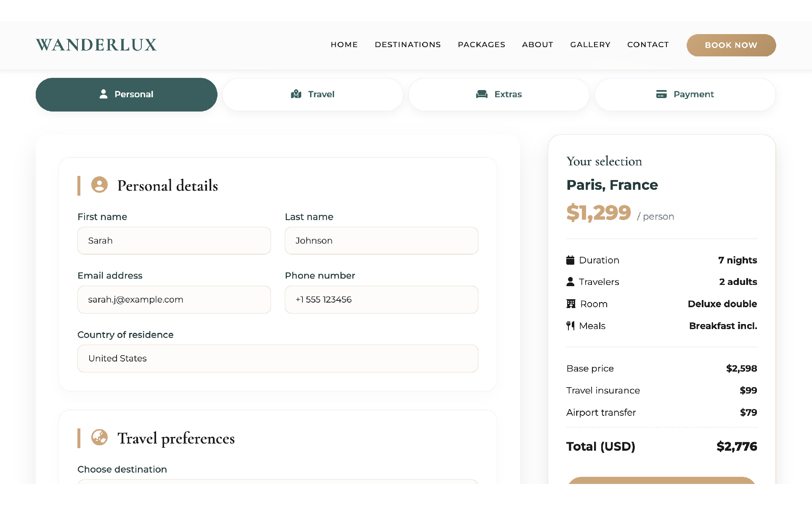Viewport: 812px width, 505px height.
Task: Open the Payment step tab
Action: 685,94
